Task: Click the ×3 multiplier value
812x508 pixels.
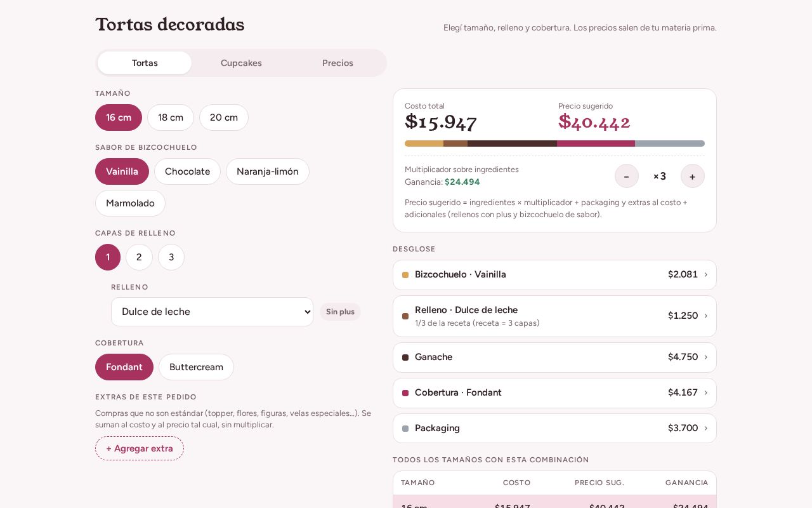Action: click(660, 176)
